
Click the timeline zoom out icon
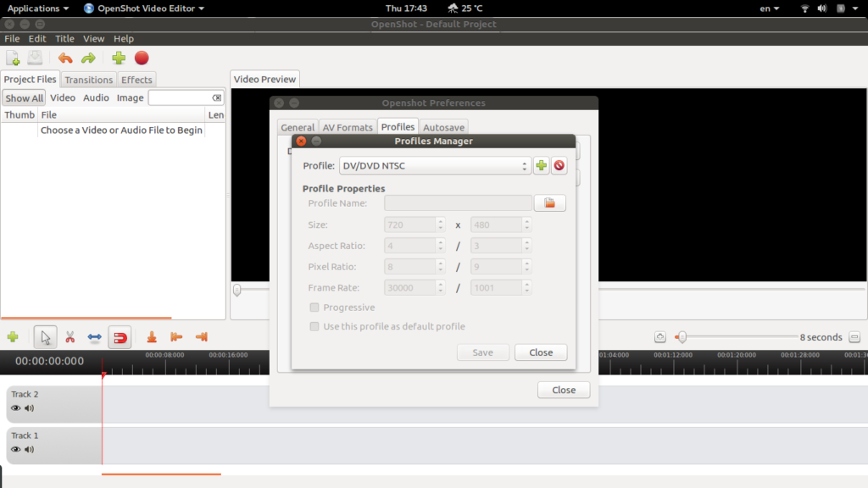(x=854, y=337)
